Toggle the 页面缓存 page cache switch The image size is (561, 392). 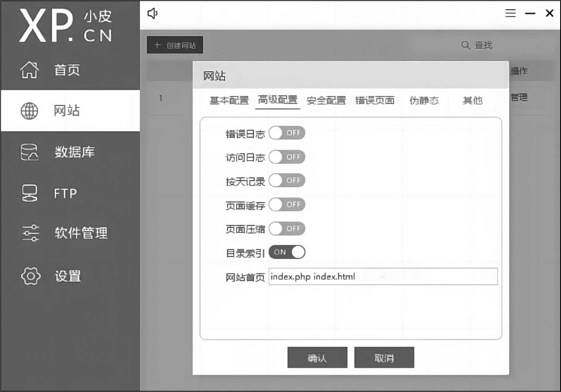pyautogui.click(x=287, y=205)
